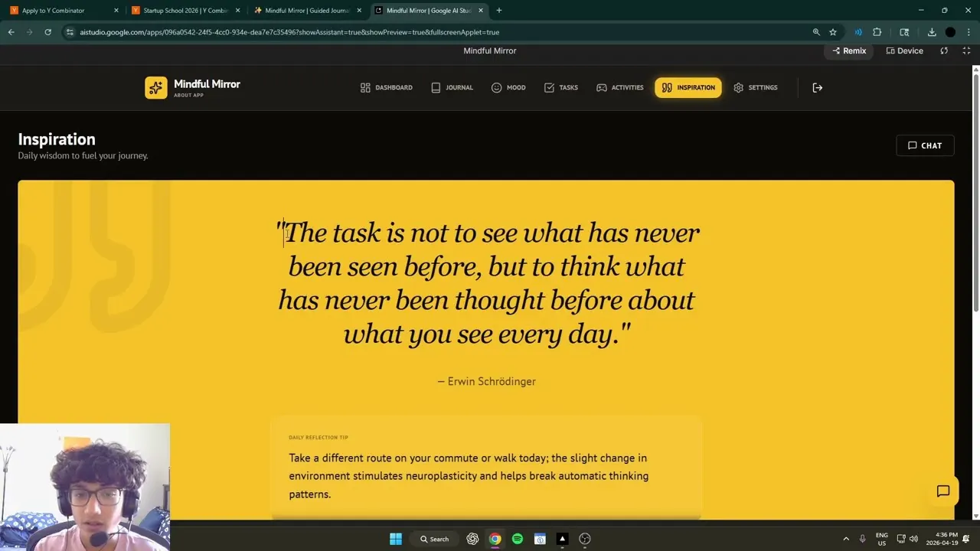Select the Mindful Mirror Google AI Studio tab
Image resolution: width=980 pixels, height=551 pixels.
click(429, 11)
